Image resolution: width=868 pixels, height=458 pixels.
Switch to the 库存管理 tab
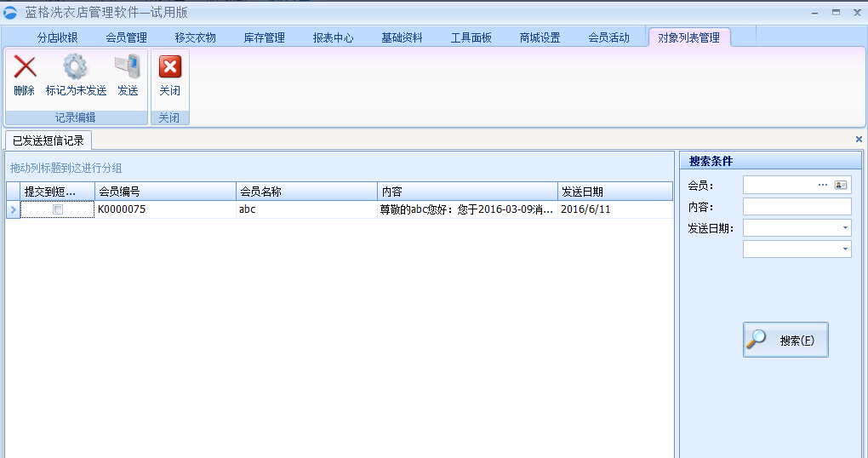(x=264, y=37)
